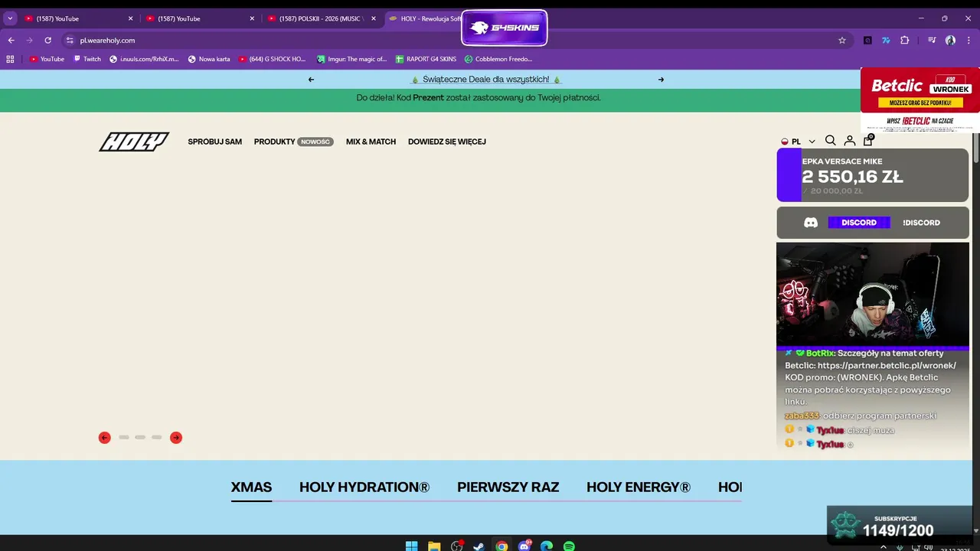Image resolution: width=980 pixels, height=551 pixels.
Task: Open the Chrome profile avatar
Action: tap(950, 40)
